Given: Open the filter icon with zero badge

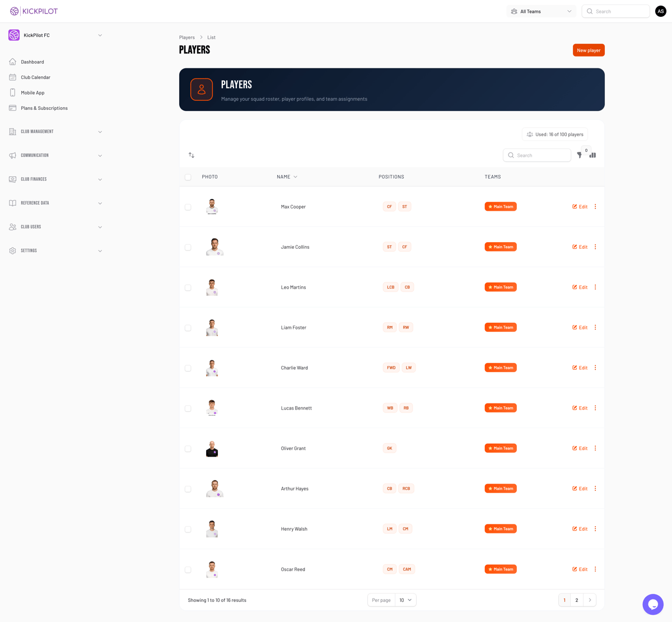Looking at the screenshot, I should point(580,155).
